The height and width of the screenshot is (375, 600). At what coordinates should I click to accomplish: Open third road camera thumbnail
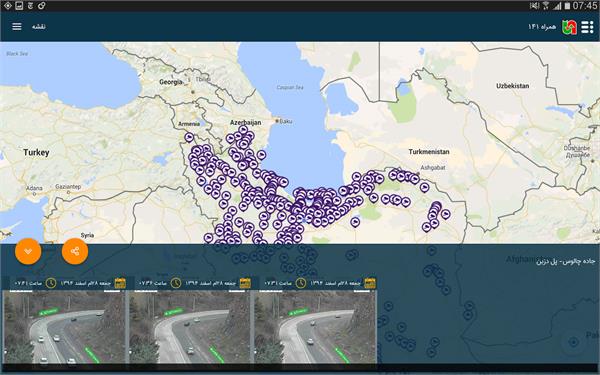click(x=315, y=327)
